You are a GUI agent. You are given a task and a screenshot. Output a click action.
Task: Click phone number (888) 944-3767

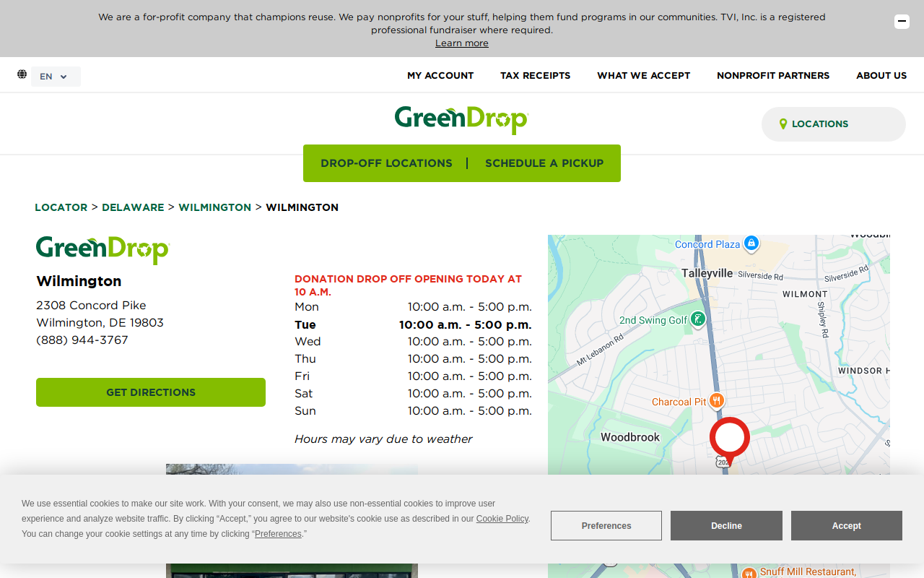(x=82, y=340)
